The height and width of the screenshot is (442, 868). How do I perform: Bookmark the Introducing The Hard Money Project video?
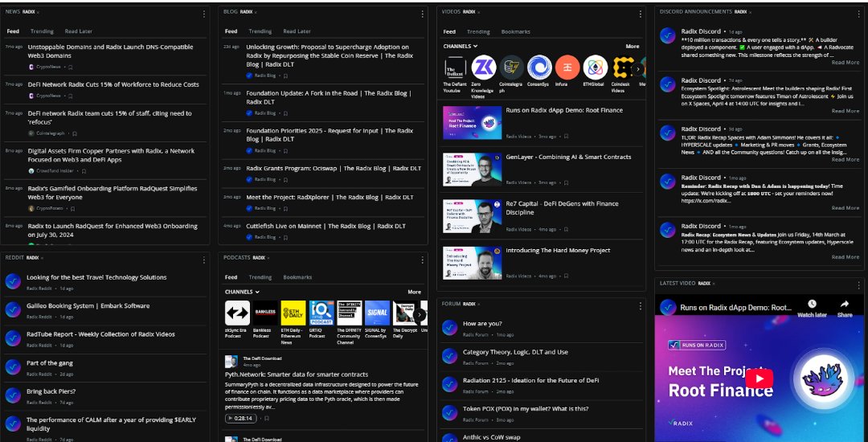(566, 276)
